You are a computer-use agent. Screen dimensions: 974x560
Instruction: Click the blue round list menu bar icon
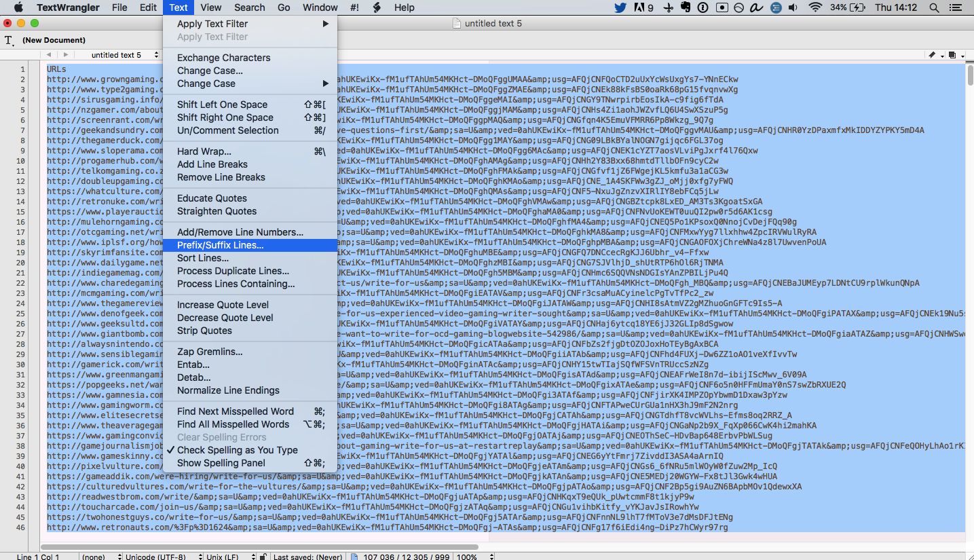775,7
